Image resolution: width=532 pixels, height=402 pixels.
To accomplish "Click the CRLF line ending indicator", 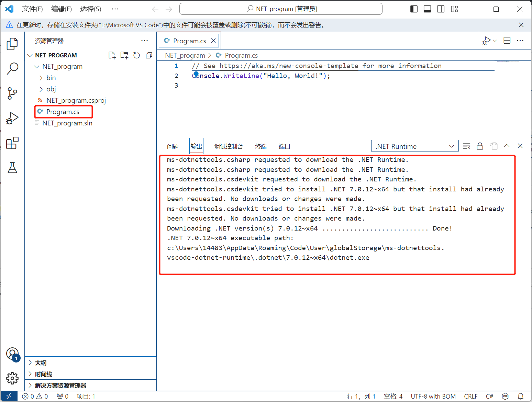I will [x=470, y=397].
